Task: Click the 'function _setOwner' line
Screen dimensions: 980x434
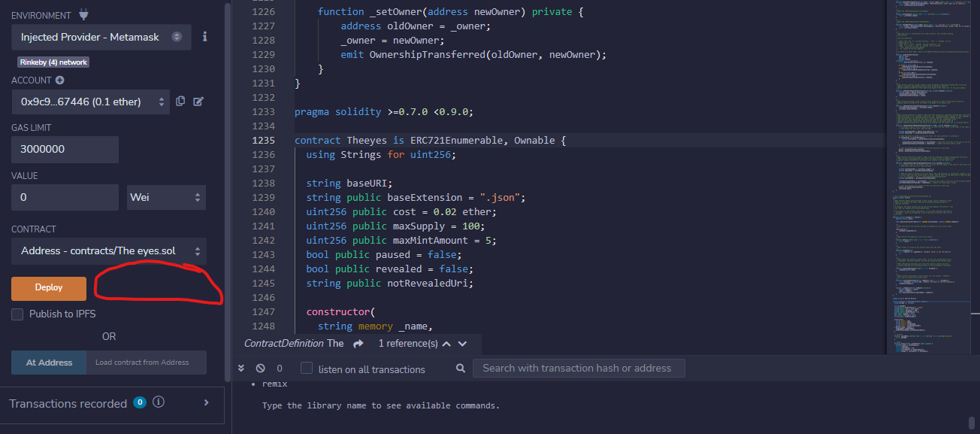Action: point(450,12)
